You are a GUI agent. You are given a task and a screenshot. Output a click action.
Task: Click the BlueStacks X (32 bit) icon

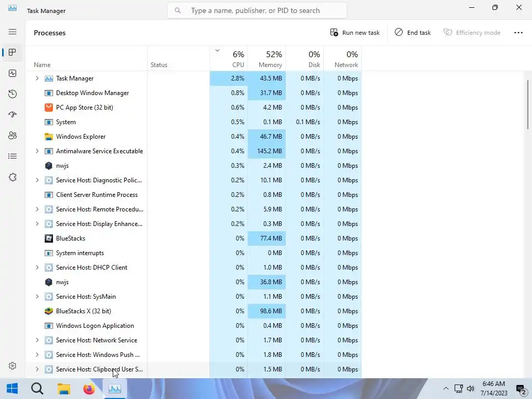pos(49,311)
